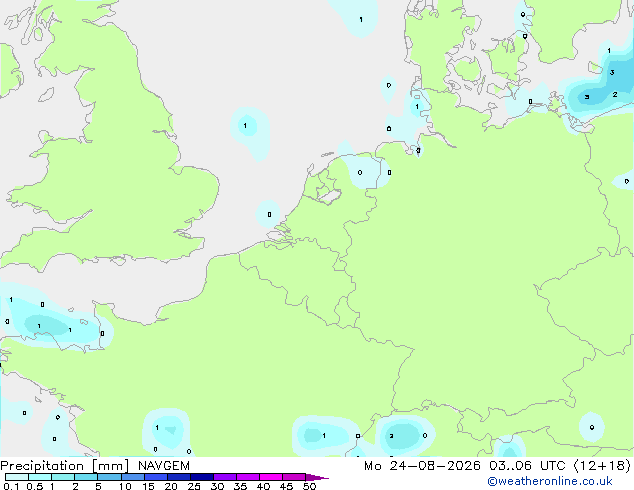
Task: Click the 'Precipitation [mm]' title text
Action: [65, 466]
